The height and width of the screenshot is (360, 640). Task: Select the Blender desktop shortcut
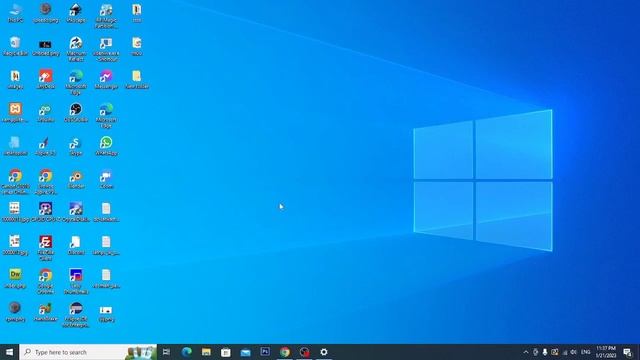coord(76,179)
